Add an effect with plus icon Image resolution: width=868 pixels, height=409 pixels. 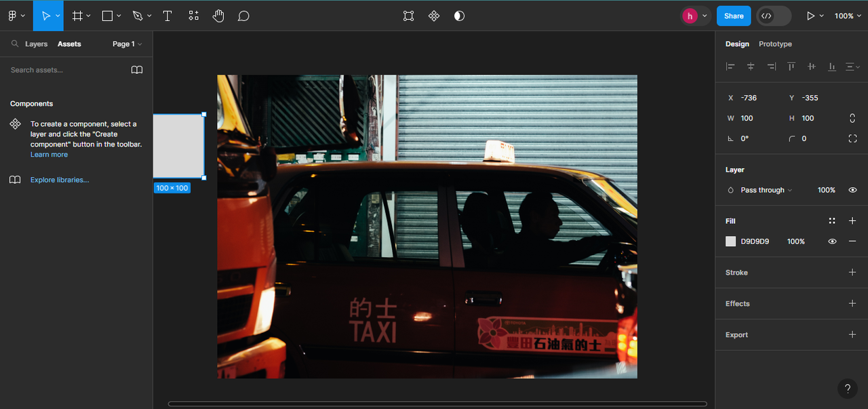click(x=852, y=304)
